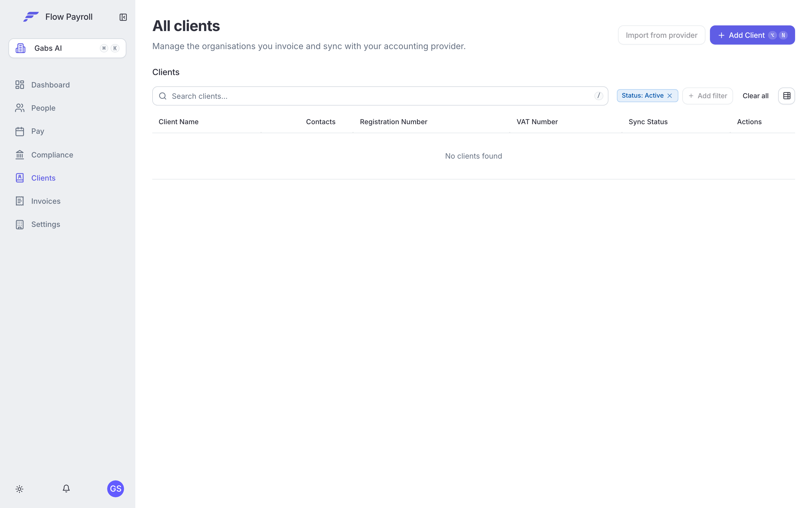Click the Sync Status column header
This screenshot has width=812, height=508.
tap(648, 122)
